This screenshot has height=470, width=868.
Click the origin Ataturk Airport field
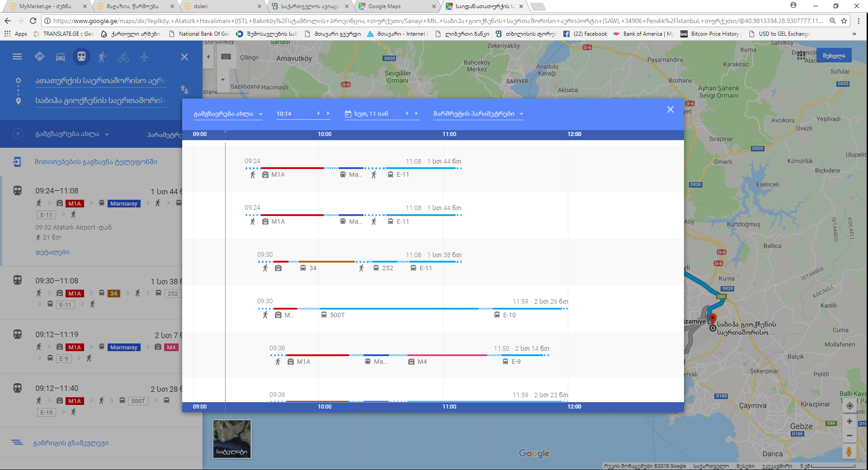pos(100,81)
